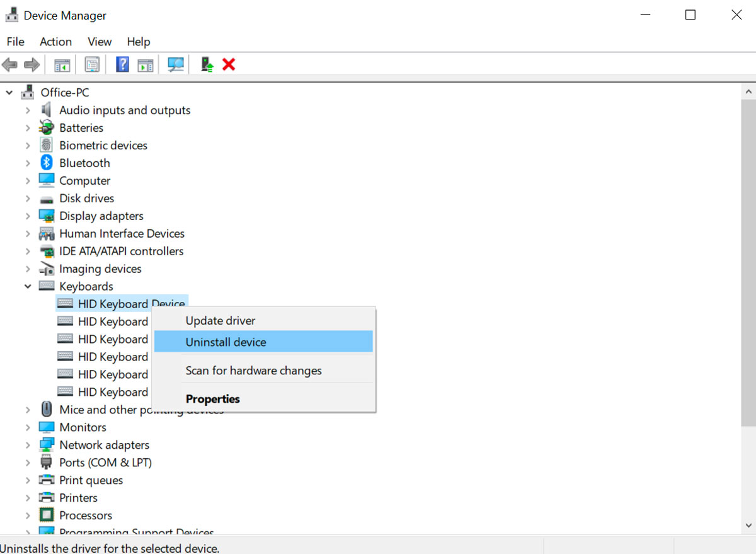Image resolution: width=756 pixels, height=554 pixels.
Task: Click the Update device driver toolbar icon
Action: click(207, 64)
